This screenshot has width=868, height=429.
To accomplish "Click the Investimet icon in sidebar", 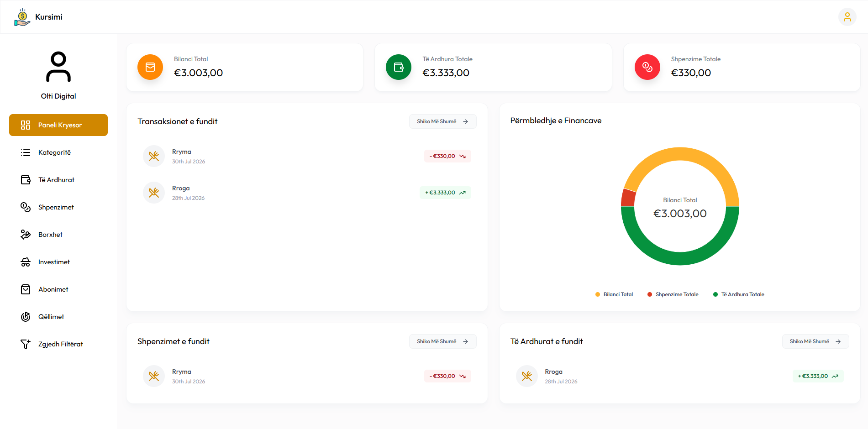I will coord(26,262).
